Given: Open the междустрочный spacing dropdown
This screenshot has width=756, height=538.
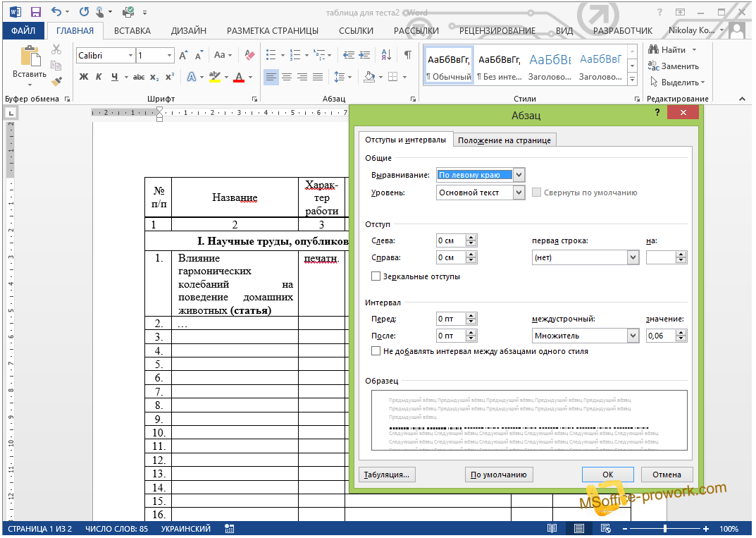Looking at the screenshot, I should point(633,336).
